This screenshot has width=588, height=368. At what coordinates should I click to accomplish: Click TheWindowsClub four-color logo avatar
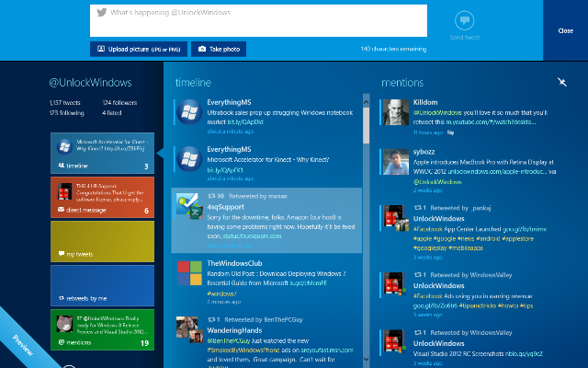point(189,273)
